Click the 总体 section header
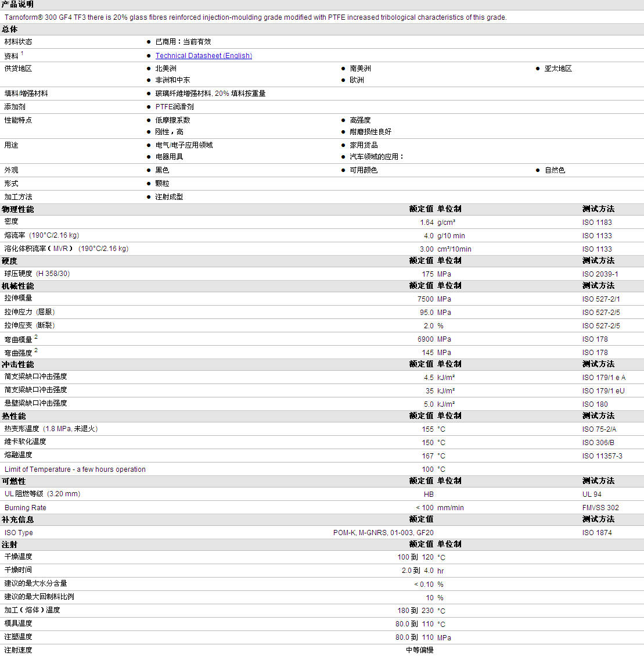The width and height of the screenshot is (644, 656). click(x=10, y=29)
